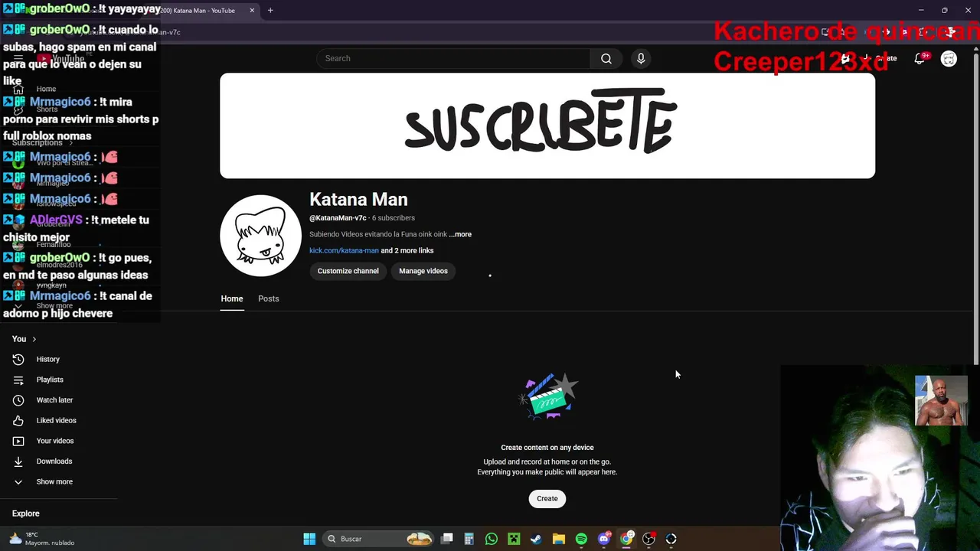Expand the You section chevron
980x551 pixels.
(x=34, y=339)
